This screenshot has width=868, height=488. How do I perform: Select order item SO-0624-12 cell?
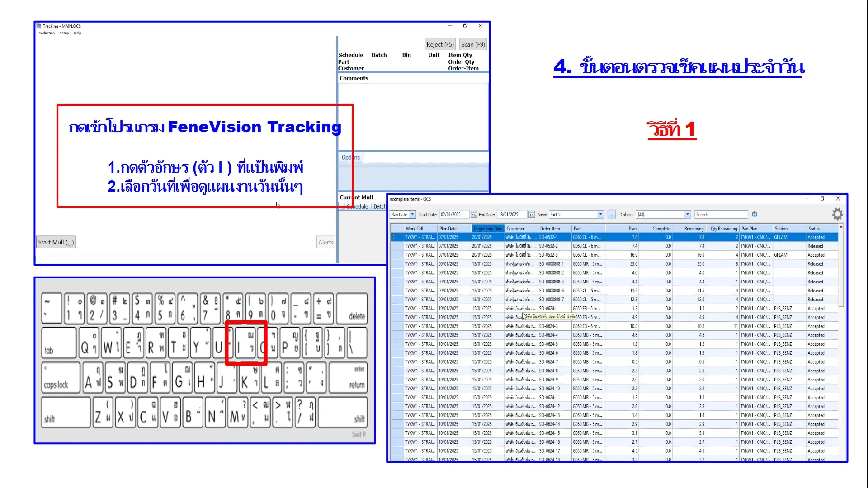click(x=555, y=406)
